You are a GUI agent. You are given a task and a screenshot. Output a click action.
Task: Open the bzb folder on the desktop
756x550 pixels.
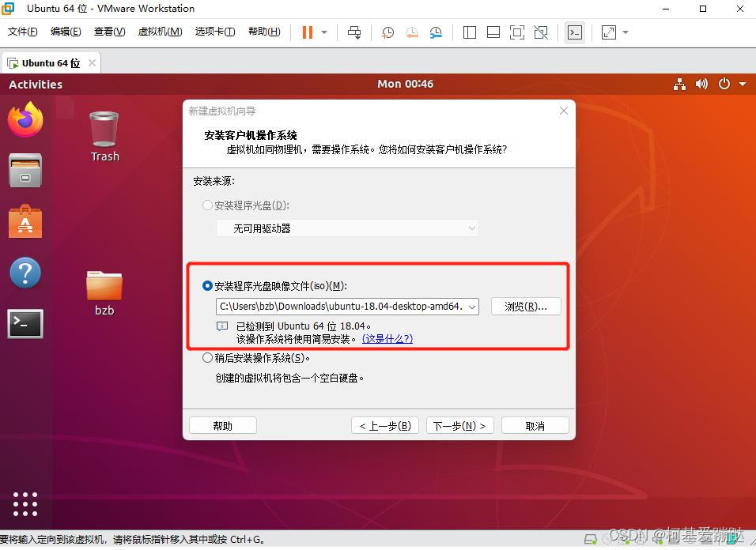click(x=104, y=287)
